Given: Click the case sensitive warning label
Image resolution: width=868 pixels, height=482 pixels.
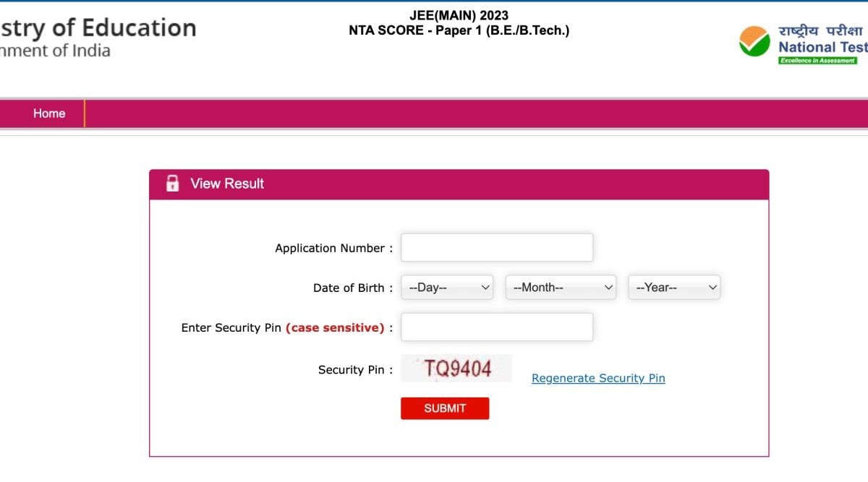Looking at the screenshot, I should coord(336,327).
